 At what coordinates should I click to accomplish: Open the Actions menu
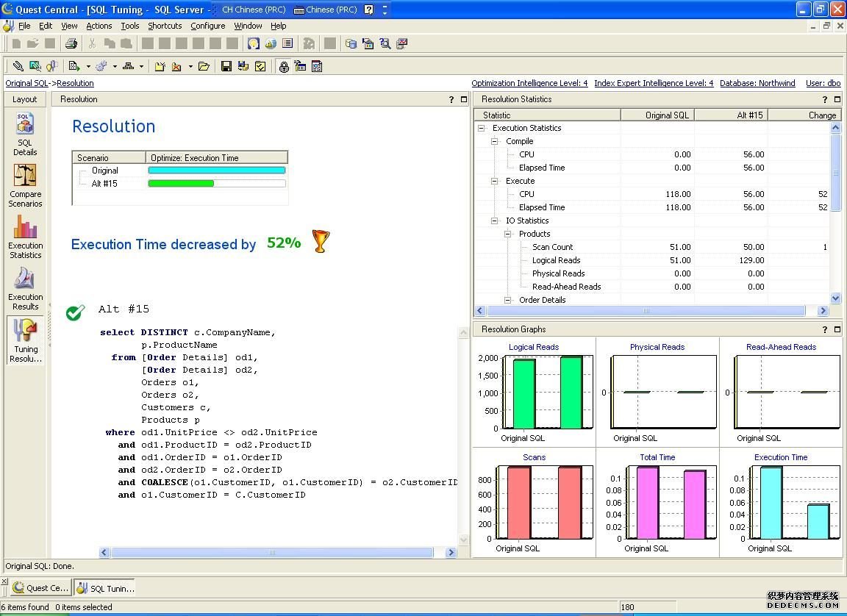click(x=99, y=26)
